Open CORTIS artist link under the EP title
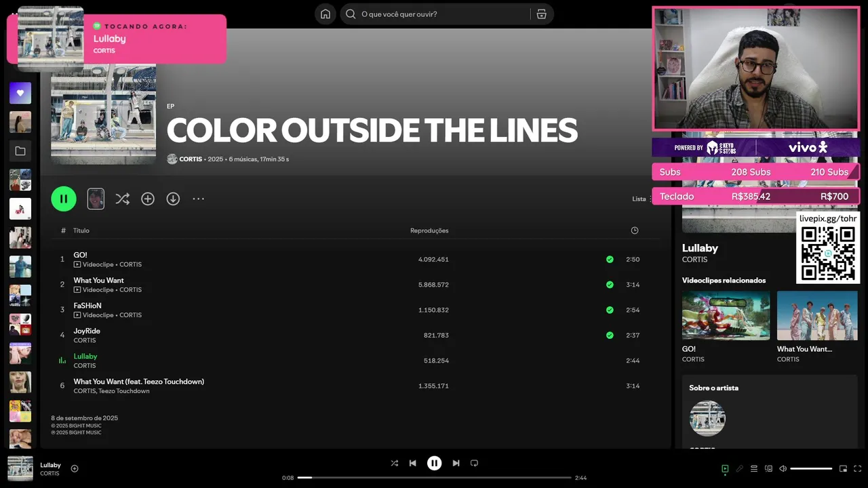Viewport: 868px width, 488px height. (191, 159)
